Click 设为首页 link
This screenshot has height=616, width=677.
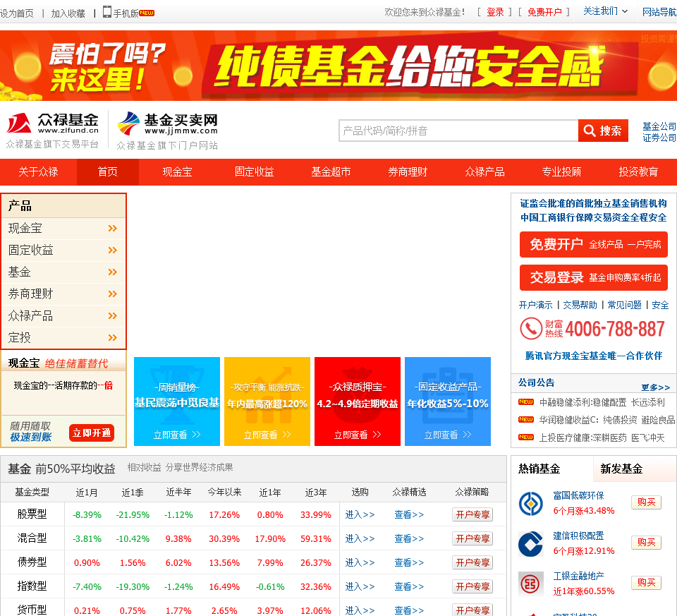click(x=17, y=13)
